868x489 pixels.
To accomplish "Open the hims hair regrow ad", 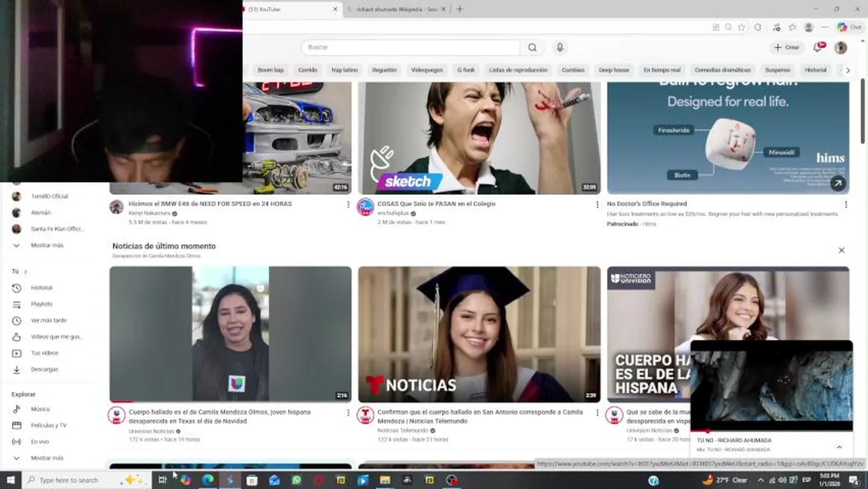I will coord(728,138).
